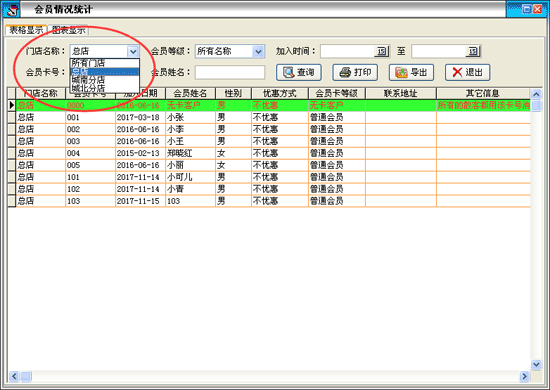Switch to the 表格显示 tab
This screenshot has height=390, width=550.
click(26, 30)
